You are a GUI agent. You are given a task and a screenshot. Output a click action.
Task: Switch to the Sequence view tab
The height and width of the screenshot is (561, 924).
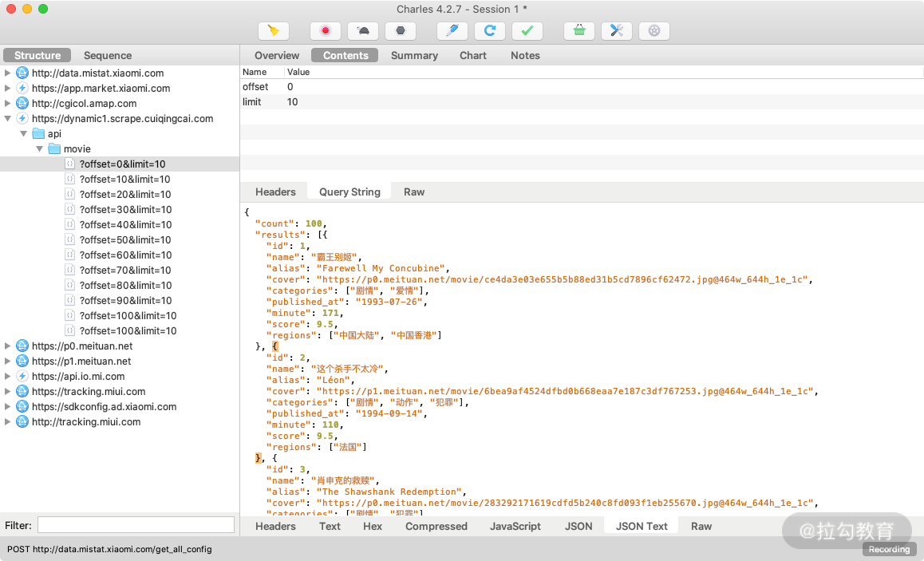pos(108,55)
